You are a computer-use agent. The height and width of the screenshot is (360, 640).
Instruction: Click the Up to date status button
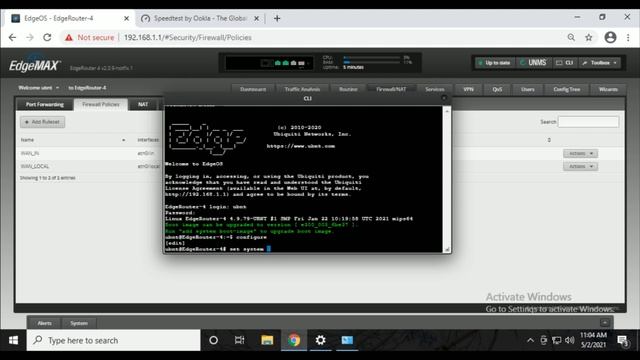[x=494, y=63]
